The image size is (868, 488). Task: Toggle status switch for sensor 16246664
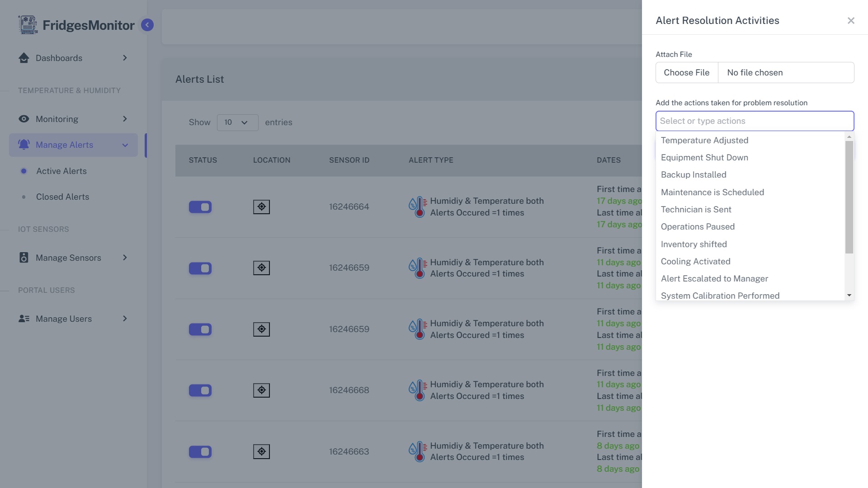200,207
